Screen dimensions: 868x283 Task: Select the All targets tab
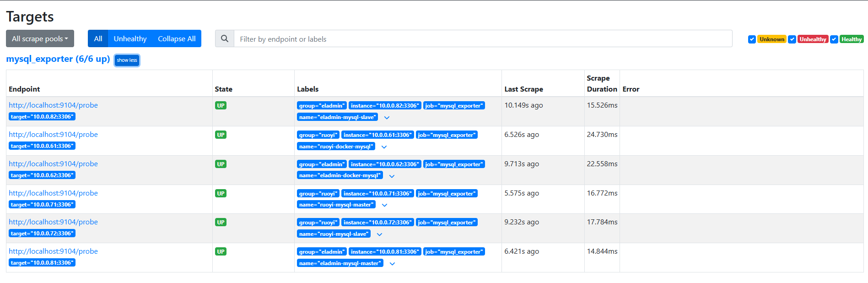pyautogui.click(x=98, y=39)
